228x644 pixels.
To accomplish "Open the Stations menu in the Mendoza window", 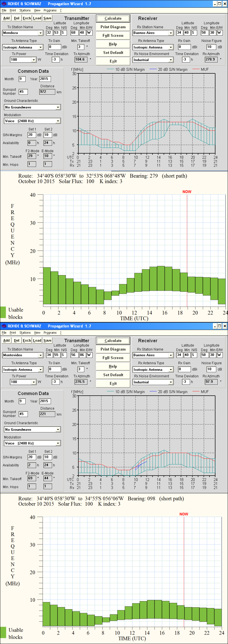I will pos(25,10).
